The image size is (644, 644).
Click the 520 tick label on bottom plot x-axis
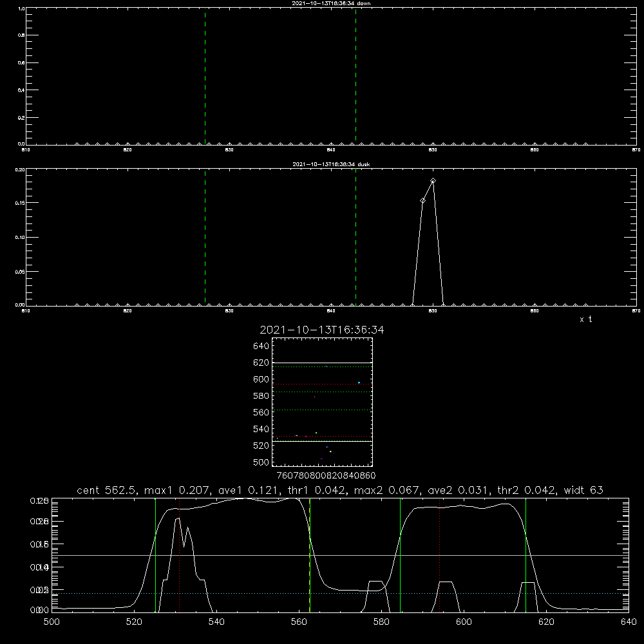click(134, 622)
